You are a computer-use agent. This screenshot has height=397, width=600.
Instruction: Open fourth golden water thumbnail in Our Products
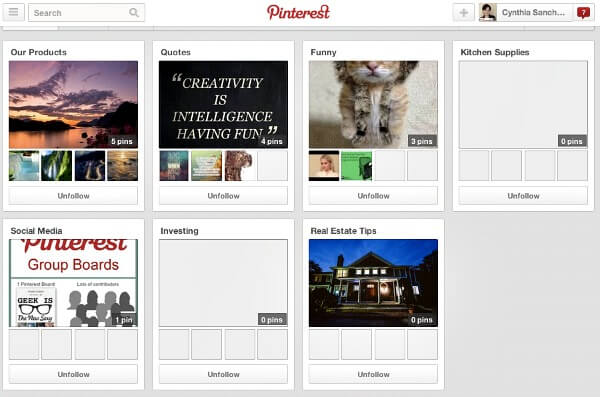[122, 166]
